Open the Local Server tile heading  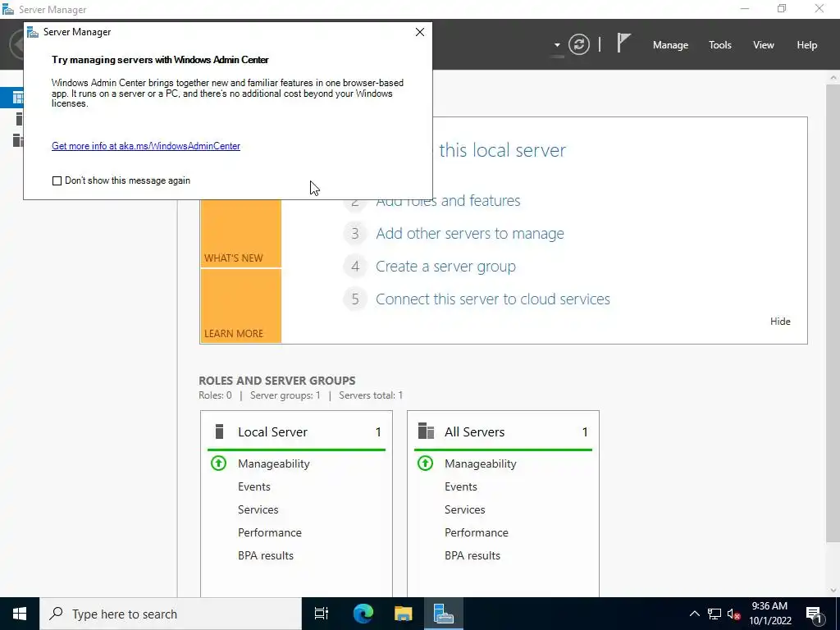(272, 431)
